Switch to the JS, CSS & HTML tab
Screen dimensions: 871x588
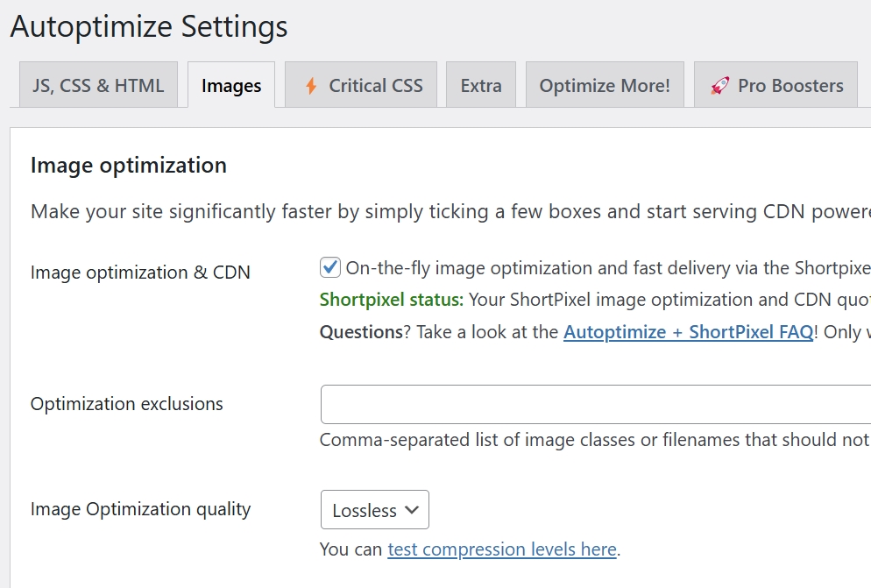coord(98,86)
